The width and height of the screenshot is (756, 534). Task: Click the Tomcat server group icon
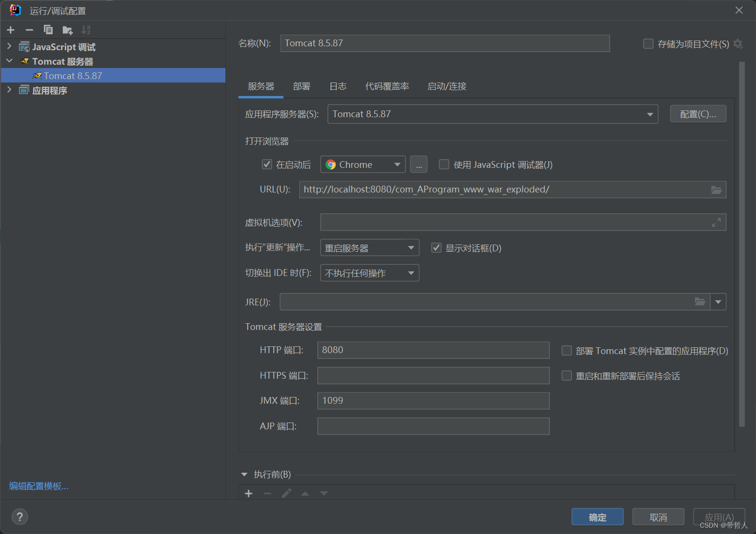click(x=25, y=61)
